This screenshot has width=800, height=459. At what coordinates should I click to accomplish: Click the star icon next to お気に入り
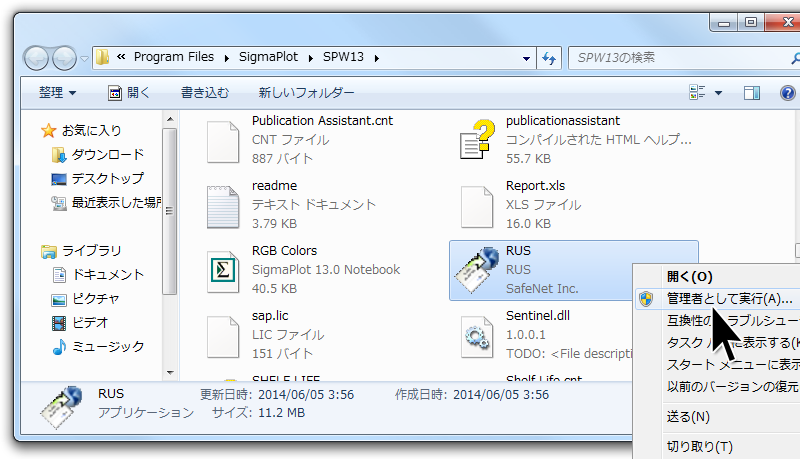[48, 131]
